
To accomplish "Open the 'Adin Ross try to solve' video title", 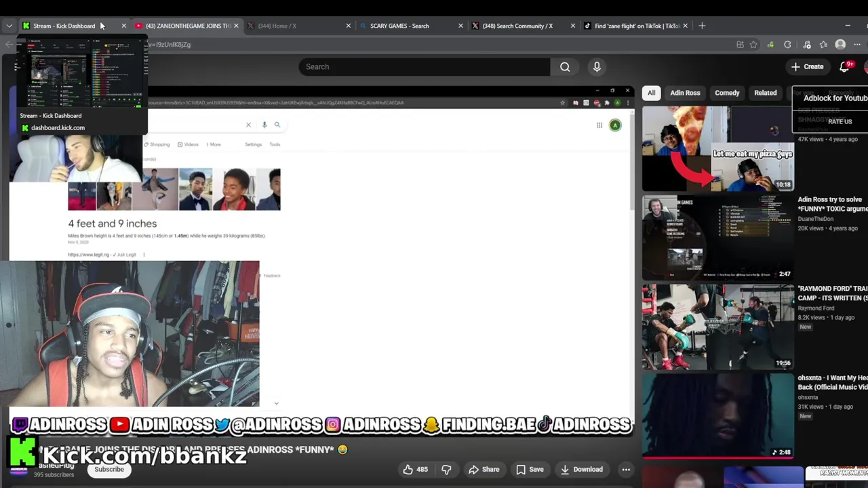I will click(833, 204).
